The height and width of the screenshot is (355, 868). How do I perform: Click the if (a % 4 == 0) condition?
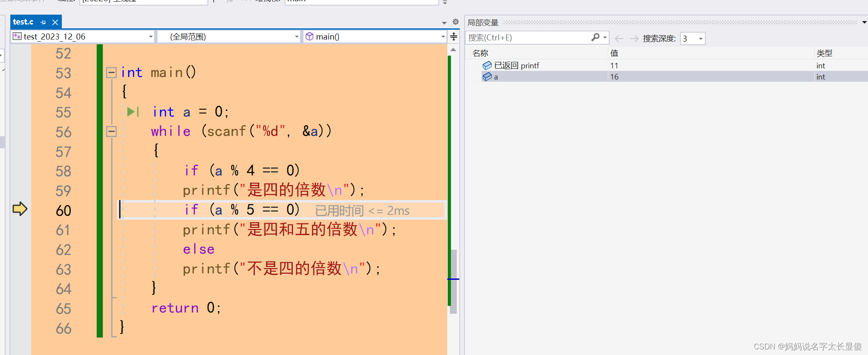pyautogui.click(x=242, y=171)
